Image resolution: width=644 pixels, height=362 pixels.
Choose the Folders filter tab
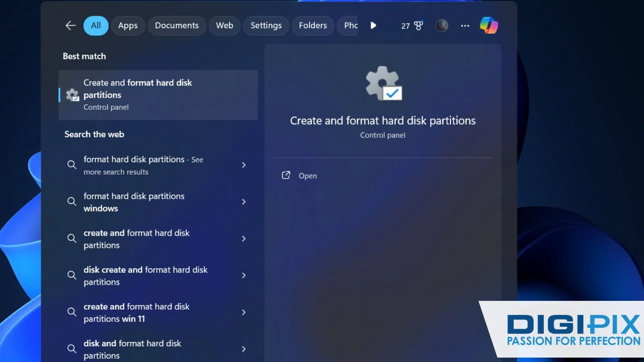(313, 26)
